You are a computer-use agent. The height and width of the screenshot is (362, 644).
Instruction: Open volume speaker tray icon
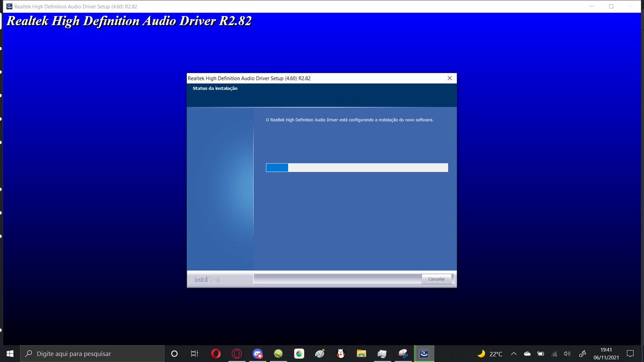(567, 354)
